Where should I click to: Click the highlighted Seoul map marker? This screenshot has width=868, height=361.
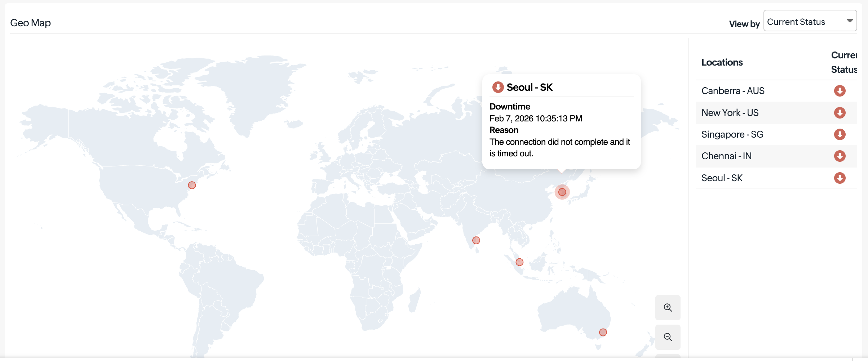point(562,192)
